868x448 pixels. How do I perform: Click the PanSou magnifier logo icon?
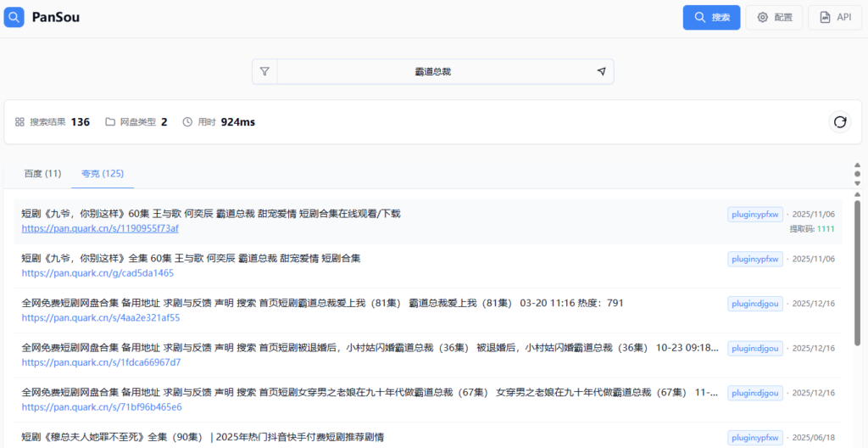click(14, 17)
